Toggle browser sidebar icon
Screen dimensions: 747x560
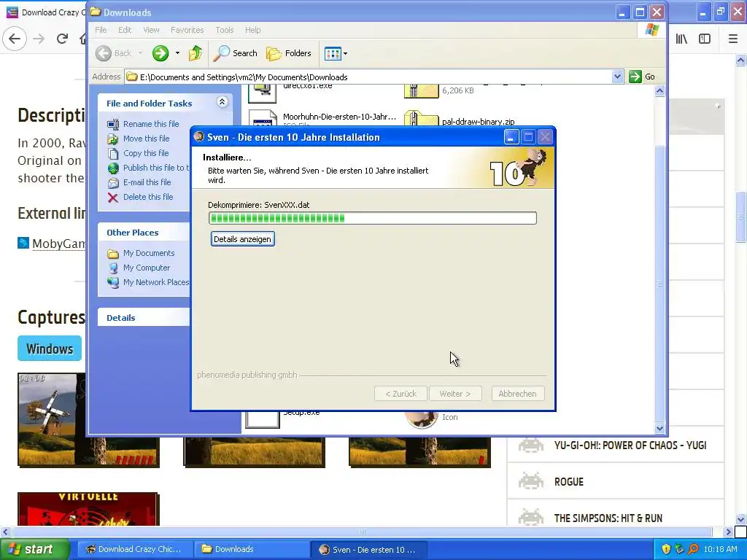tap(705, 39)
